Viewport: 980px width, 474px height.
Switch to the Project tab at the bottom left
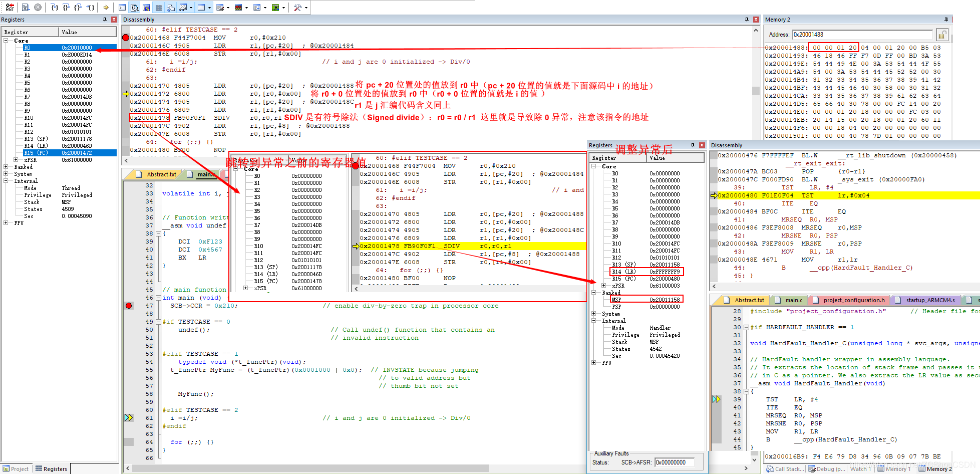16,469
